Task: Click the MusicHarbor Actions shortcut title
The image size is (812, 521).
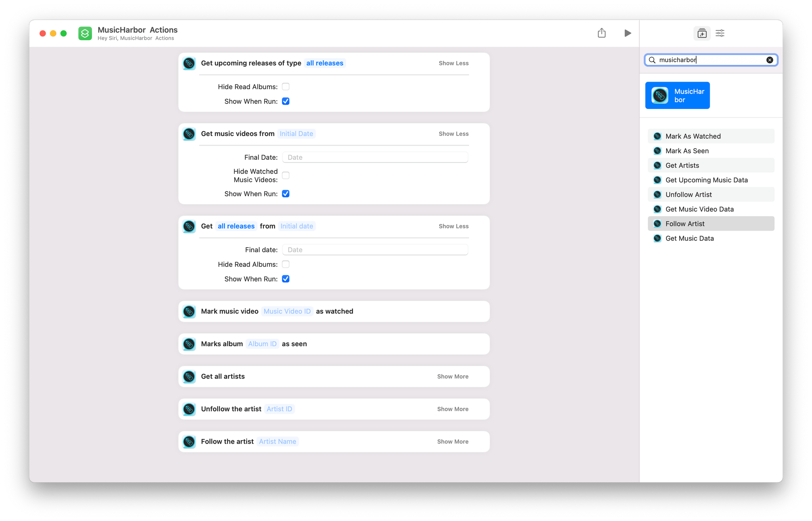Action: click(138, 30)
